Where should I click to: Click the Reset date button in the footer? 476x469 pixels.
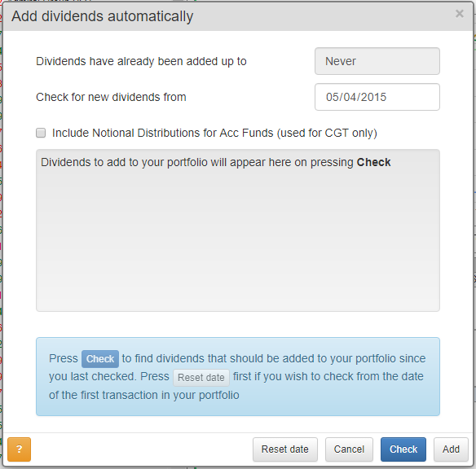click(285, 449)
